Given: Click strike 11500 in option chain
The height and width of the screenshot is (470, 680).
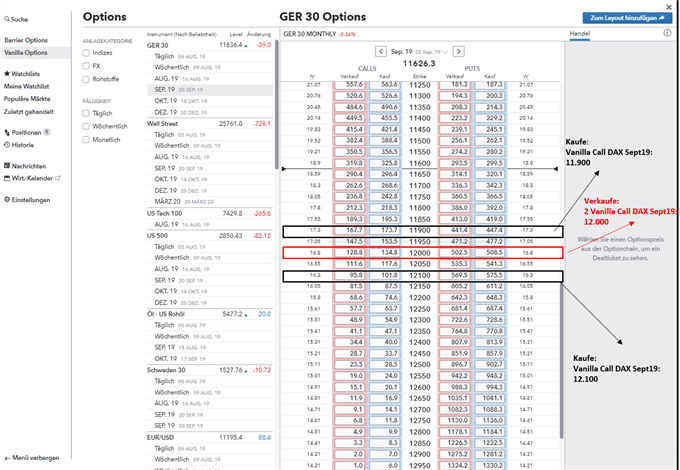Looking at the screenshot, I should click(x=420, y=141).
